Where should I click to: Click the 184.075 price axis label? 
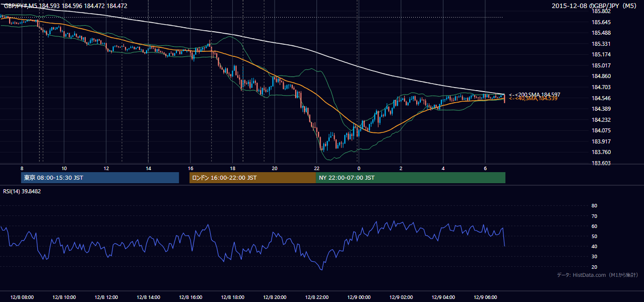point(601,130)
